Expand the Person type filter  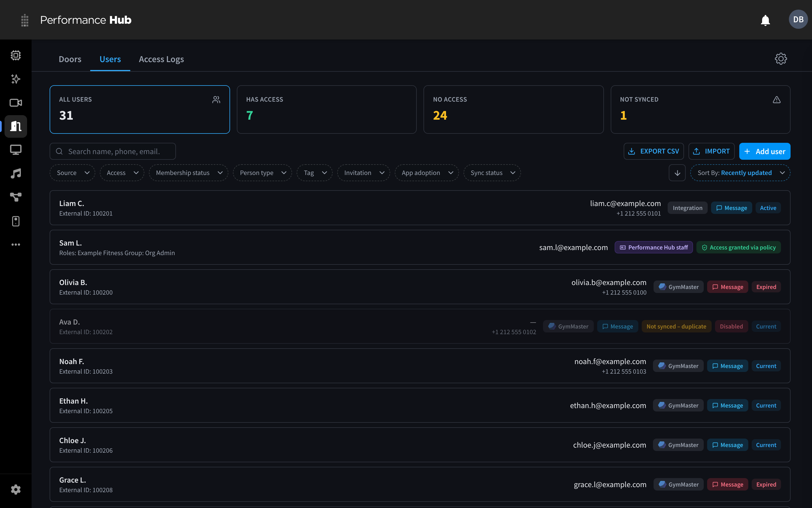coord(262,173)
